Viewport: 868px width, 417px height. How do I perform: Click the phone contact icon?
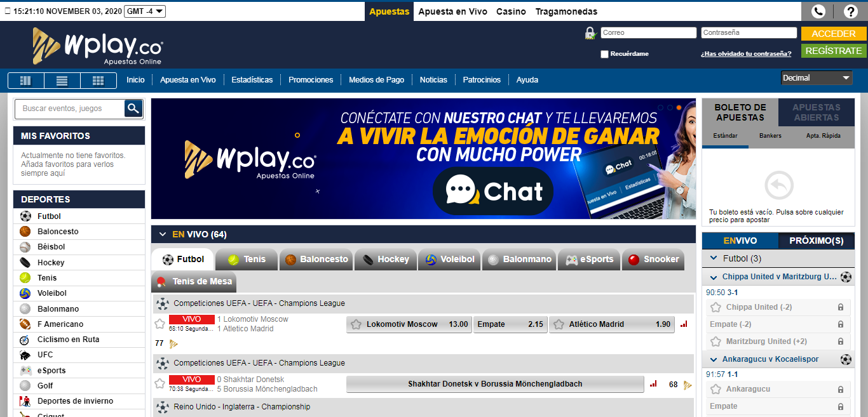pyautogui.click(x=818, y=11)
